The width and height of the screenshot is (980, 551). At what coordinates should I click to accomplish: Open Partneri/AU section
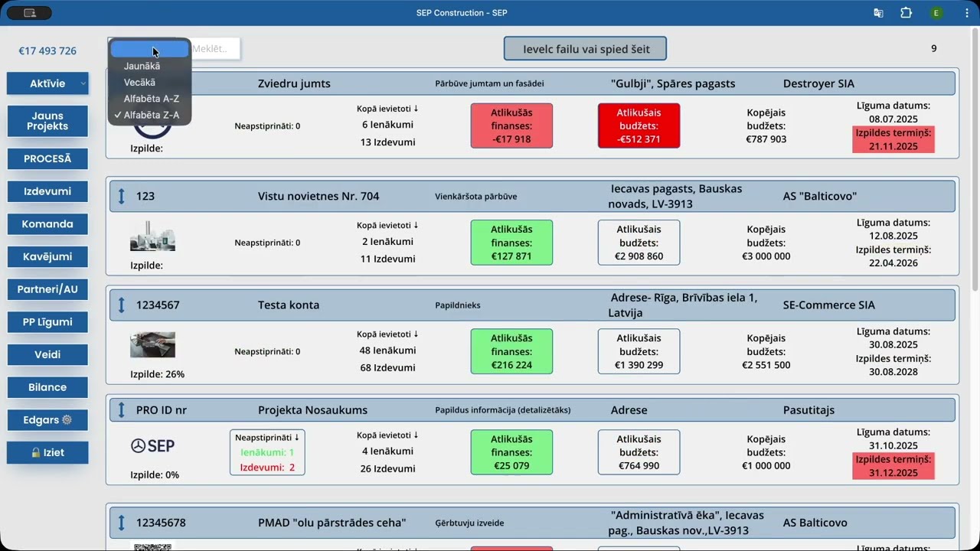pos(47,289)
